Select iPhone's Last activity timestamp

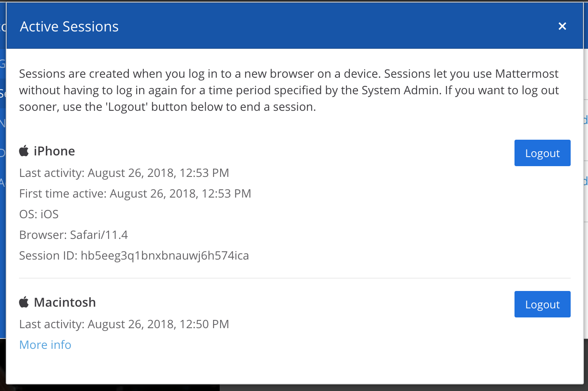pyautogui.click(x=124, y=173)
